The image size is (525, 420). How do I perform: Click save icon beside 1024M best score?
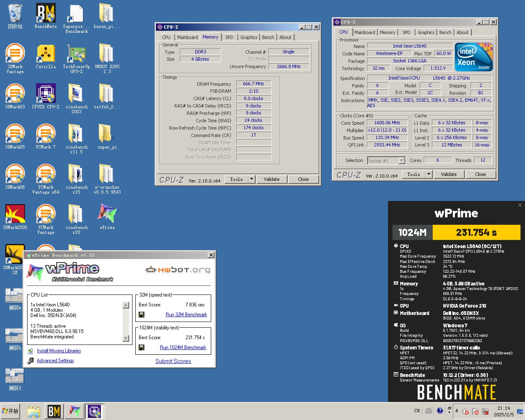pos(142,347)
